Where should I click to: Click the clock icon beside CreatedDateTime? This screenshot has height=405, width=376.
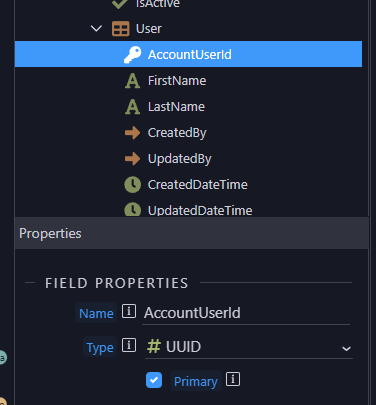point(133,185)
